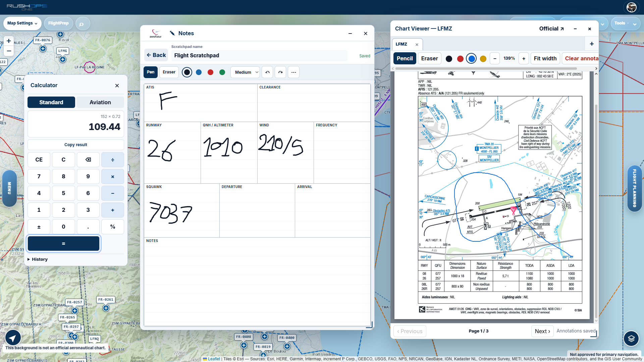This screenshot has height=362, width=644.
Task: Select the Eraser tool in Notes
Action: (169, 72)
